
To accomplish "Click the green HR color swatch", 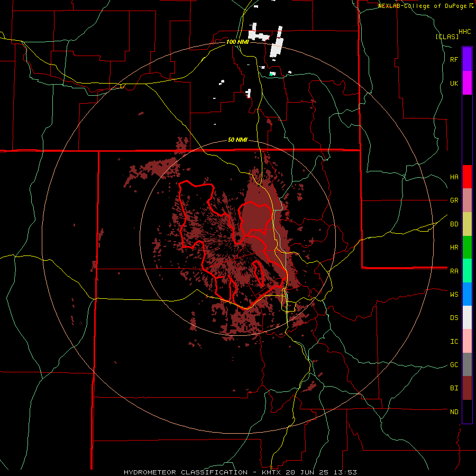I will (467, 248).
